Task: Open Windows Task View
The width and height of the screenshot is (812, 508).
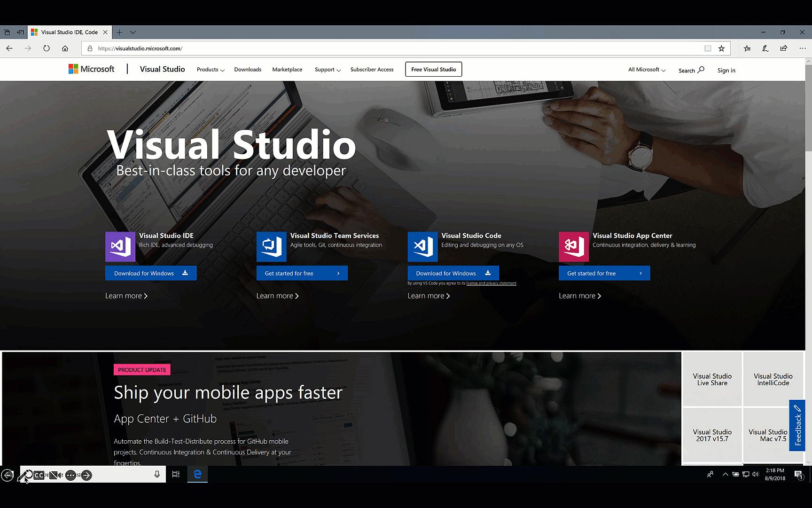Action: pyautogui.click(x=176, y=475)
